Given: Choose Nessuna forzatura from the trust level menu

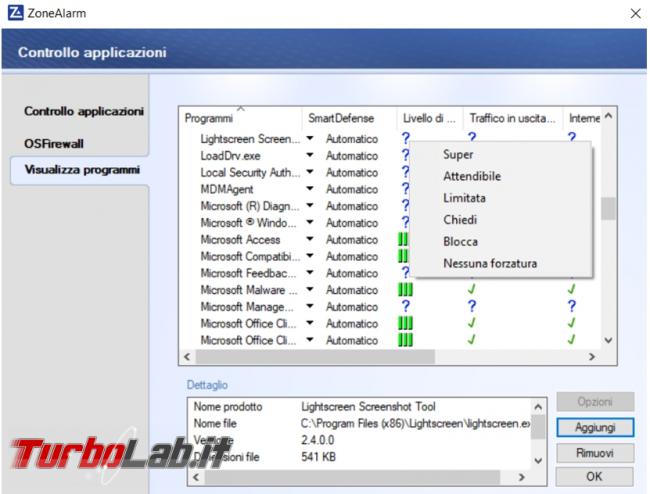Looking at the screenshot, I should pyautogui.click(x=490, y=263).
